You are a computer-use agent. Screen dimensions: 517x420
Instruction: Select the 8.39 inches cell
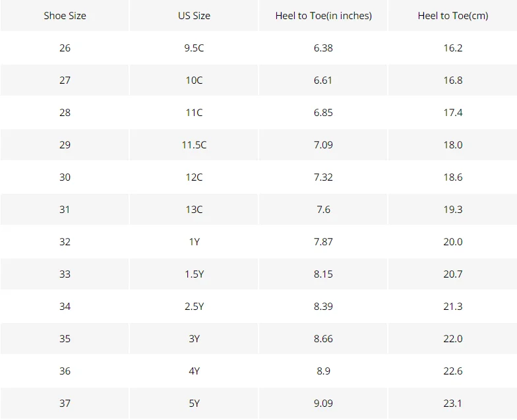pos(323,306)
